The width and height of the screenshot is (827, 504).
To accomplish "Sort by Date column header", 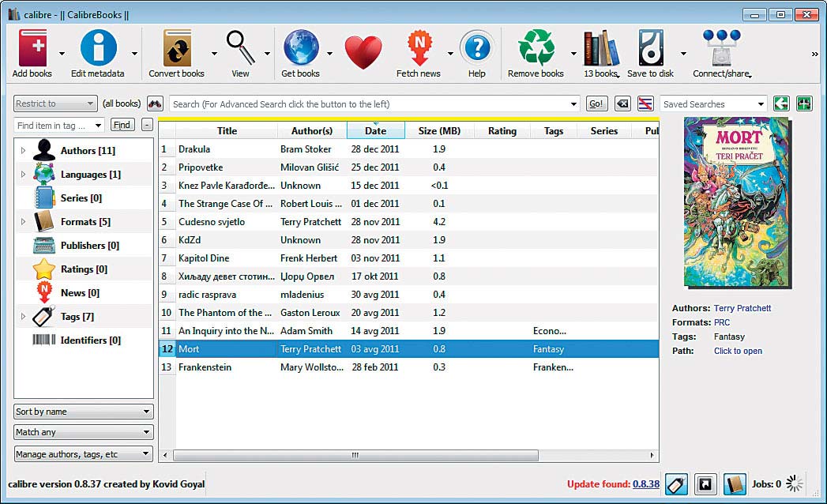I will click(x=375, y=131).
